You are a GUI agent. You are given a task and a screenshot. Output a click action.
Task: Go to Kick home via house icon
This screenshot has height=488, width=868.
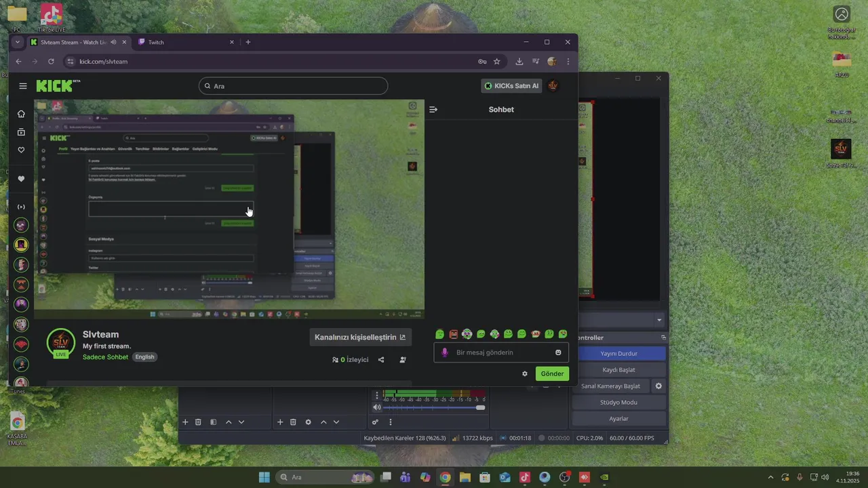(21, 114)
